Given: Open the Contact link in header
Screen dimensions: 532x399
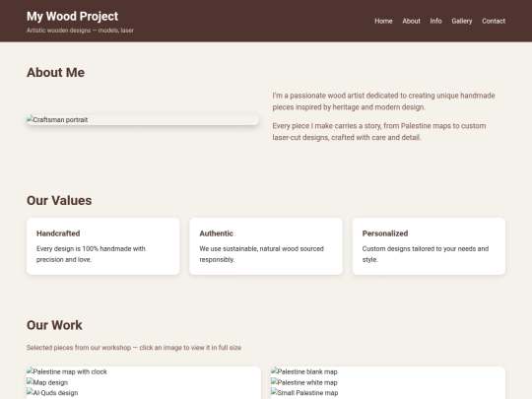Looking at the screenshot, I should coord(494,21).
